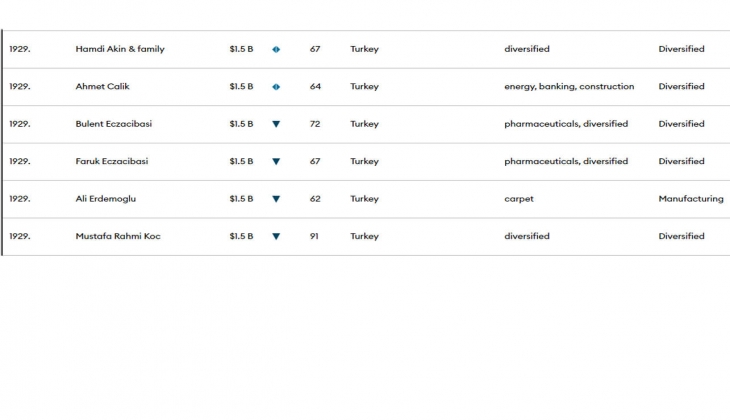
Task: Click the unchanged diamond icon beside Hamdi Akin
Action: pyautogui.click(x=276, y=49)
